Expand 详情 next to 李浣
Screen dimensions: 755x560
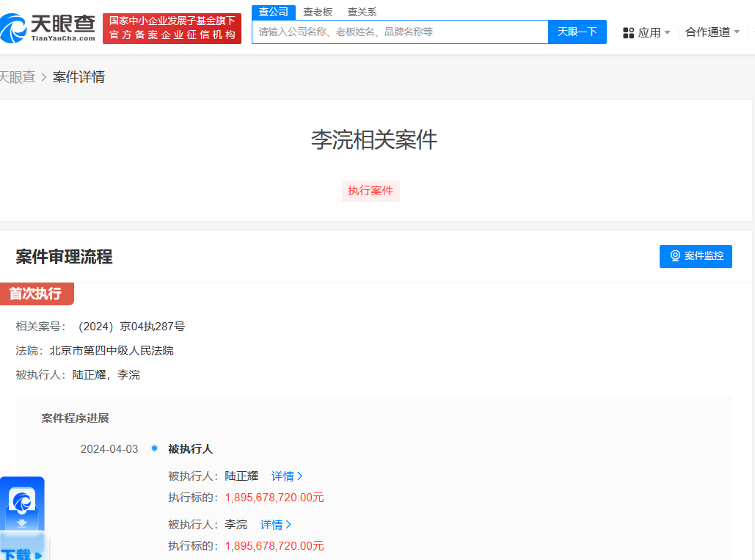pyautogui.click(x=275, y=524)
